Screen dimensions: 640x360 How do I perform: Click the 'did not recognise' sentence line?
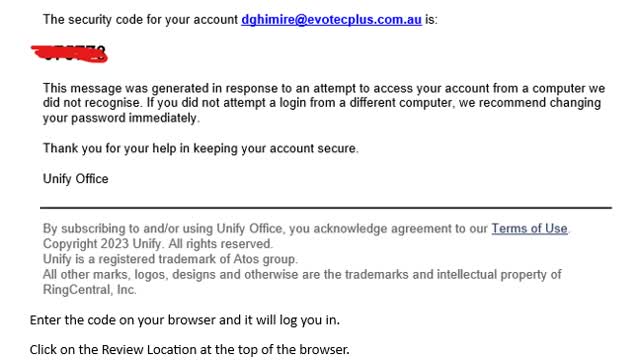point(322,103)
